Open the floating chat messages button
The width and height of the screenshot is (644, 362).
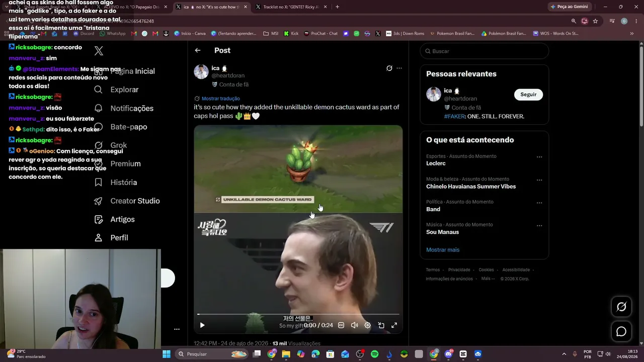[621, 332]
